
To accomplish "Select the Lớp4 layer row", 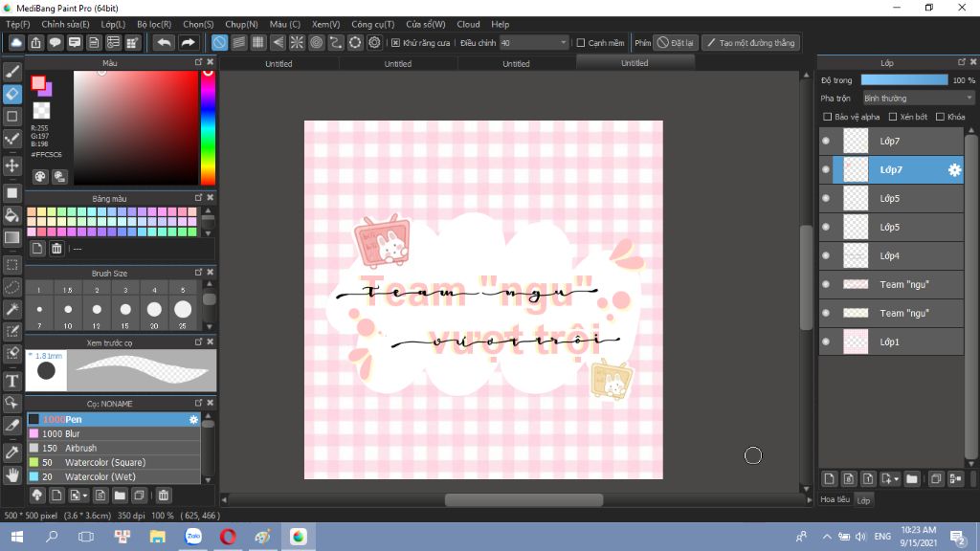I will 891,256.
